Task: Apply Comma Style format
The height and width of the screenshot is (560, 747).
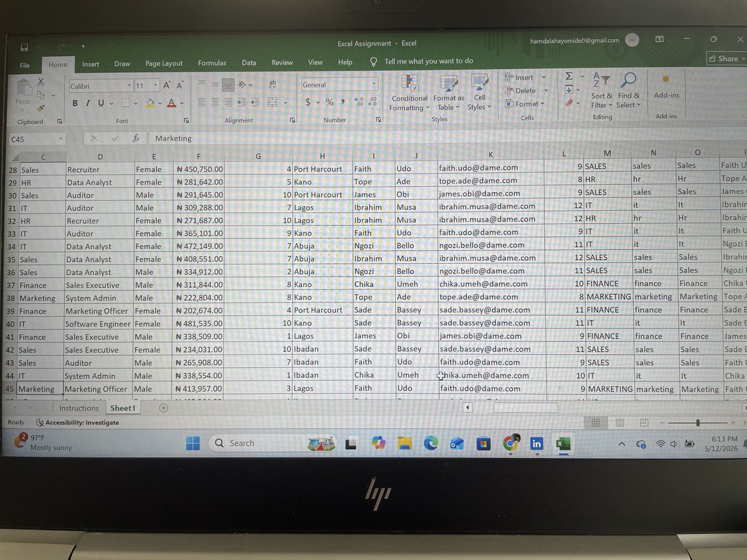Action: tap(342, 102)
